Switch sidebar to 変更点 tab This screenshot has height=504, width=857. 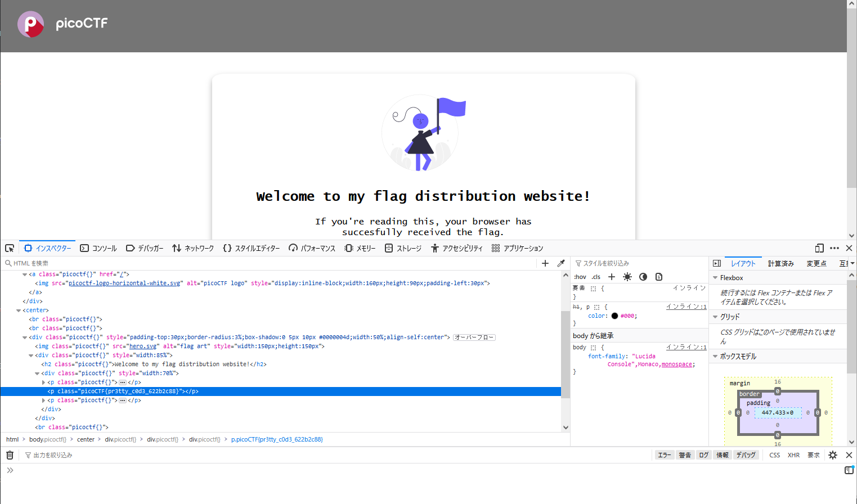[816, 263]
